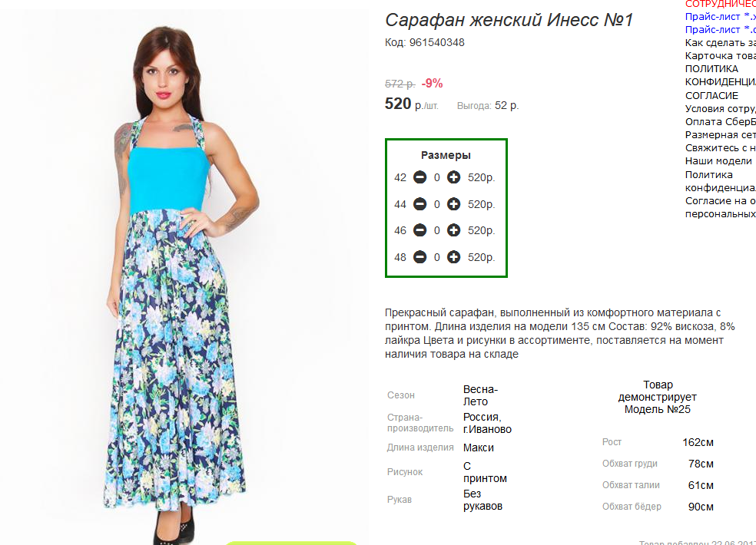The height and width of the screenshot is (545, 756).
Task: Add one item of size 48
Action: 454,257
